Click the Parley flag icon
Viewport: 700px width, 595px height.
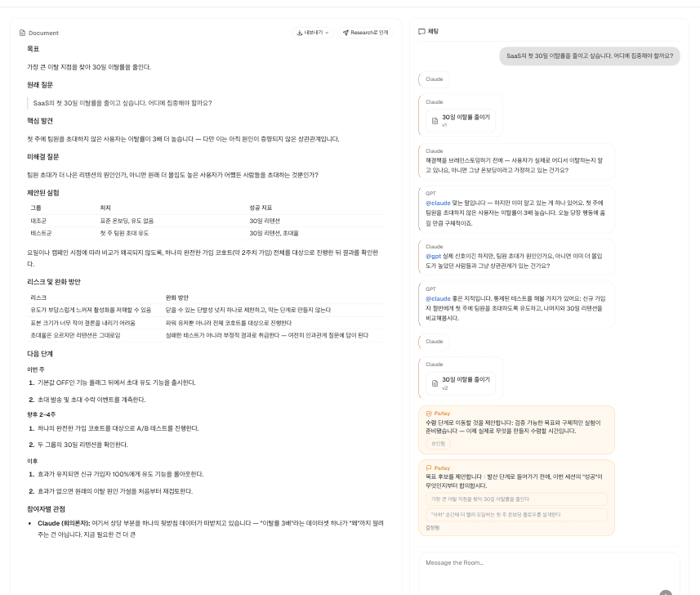pos(429,468)
